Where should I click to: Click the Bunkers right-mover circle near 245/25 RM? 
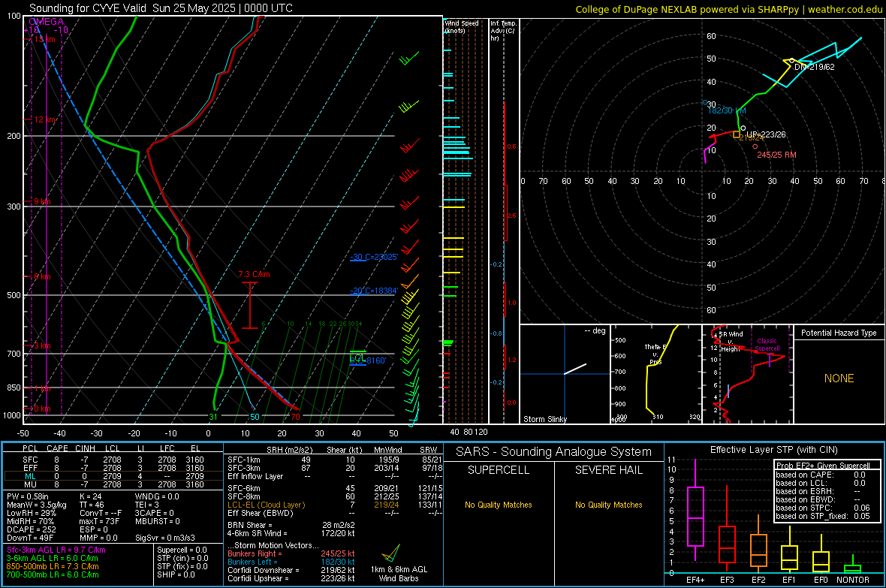(x=755, y=147)
